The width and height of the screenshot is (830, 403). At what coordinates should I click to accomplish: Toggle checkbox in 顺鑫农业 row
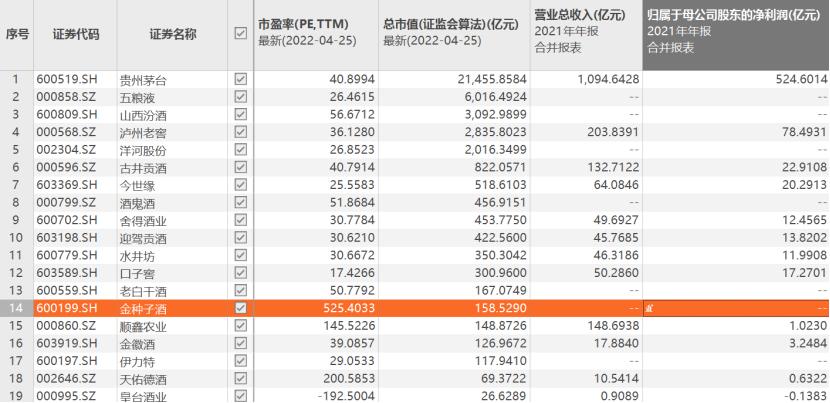tap(240, 325)
